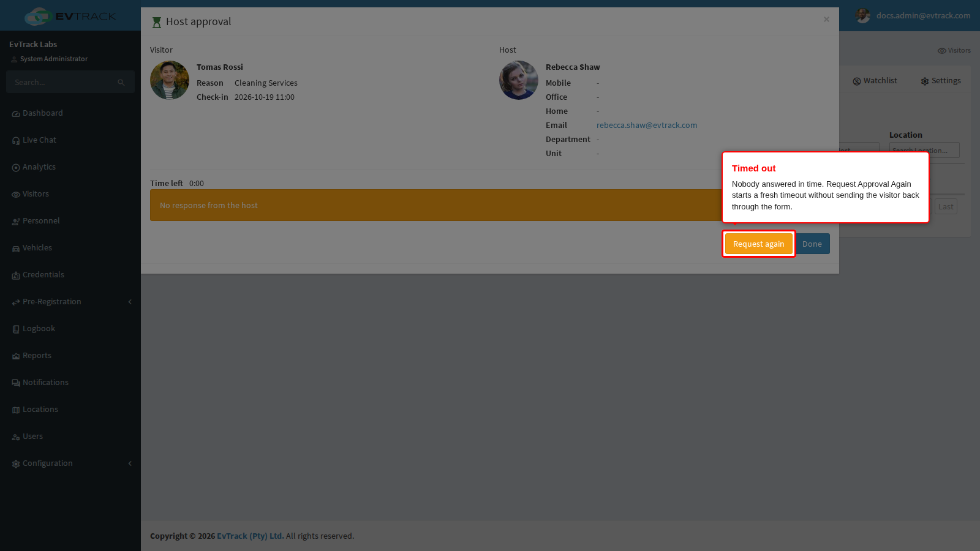
Task: Click the check-in time 2026-10-19 11:00
Action: point(265,97)
